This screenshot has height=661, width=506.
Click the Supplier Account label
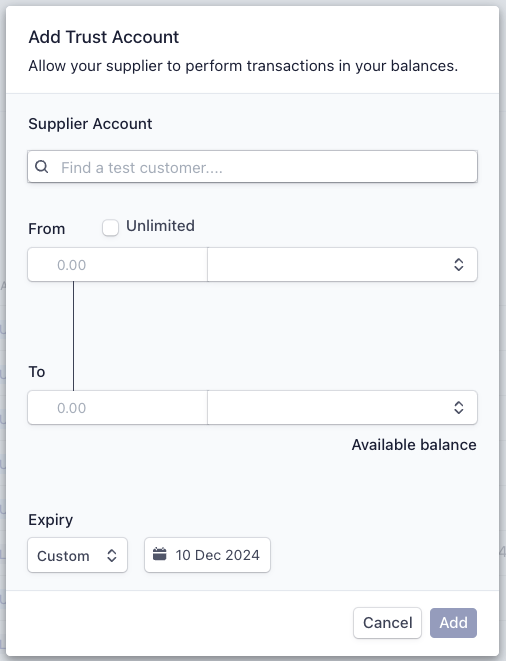[90, 124]
